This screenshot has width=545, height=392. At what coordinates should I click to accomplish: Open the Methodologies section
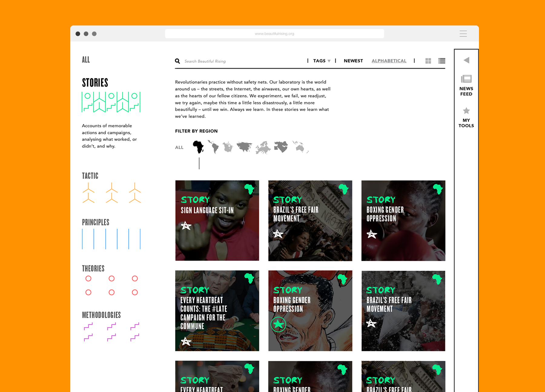[x=101, y=315]
